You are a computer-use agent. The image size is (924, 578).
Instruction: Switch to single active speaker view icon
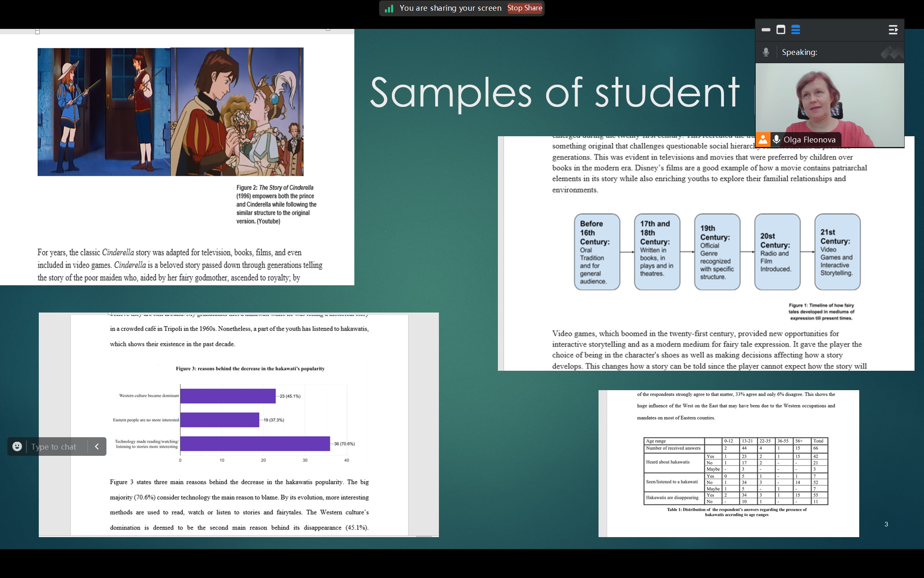(780, 30)
